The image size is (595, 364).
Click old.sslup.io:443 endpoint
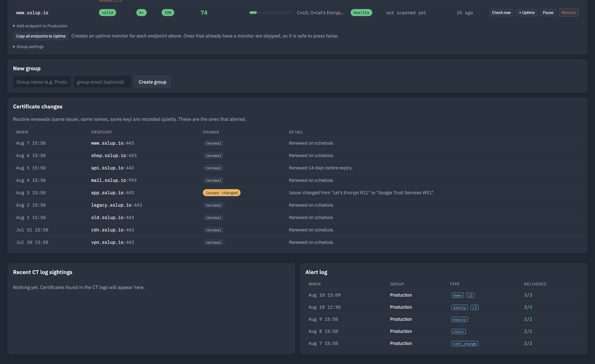[112, 218]
